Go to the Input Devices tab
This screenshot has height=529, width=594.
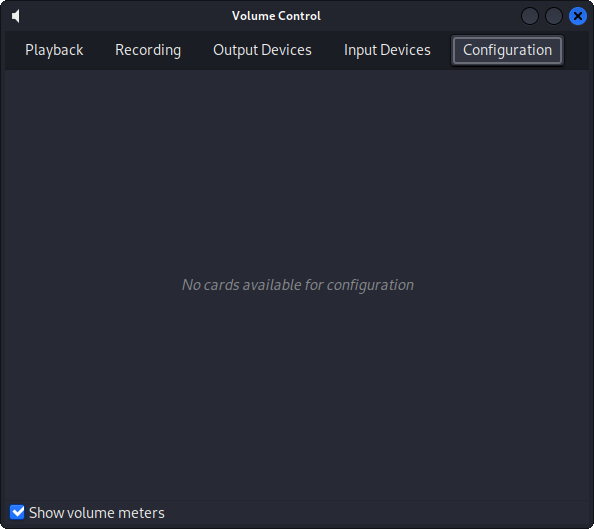click(x=387, y=50)
